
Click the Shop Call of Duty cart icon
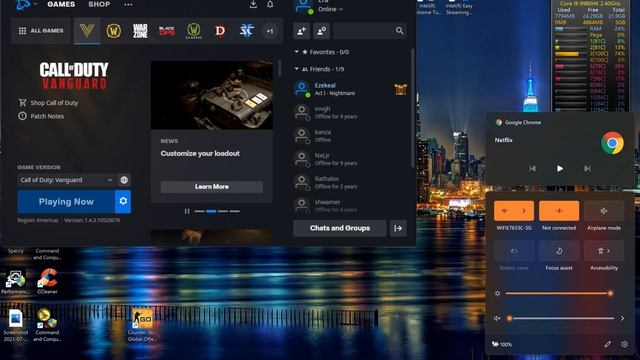coord(22,102)
